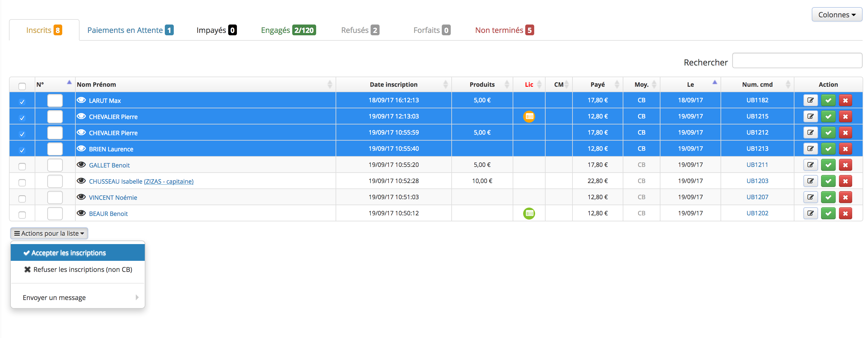This screenshot has width=868, height=338.
Task: Choose Refuser les inscriptions (non CB)
Action: click(78, 270)
